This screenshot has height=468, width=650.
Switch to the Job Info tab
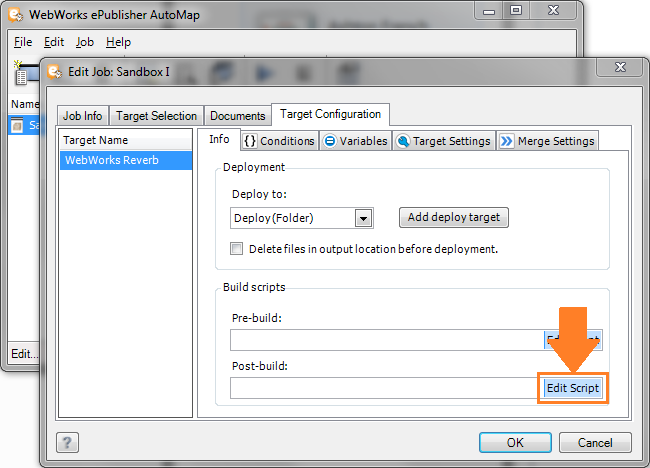(83, 116)
